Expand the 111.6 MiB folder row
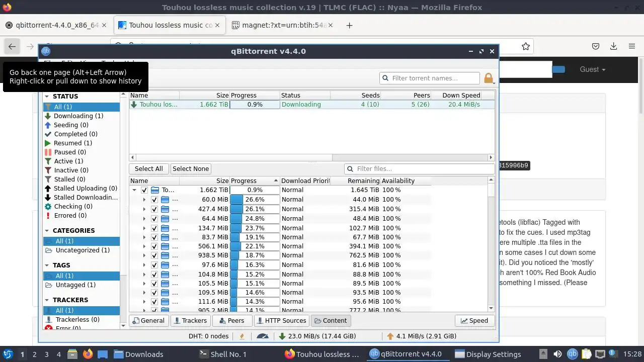 144,302
